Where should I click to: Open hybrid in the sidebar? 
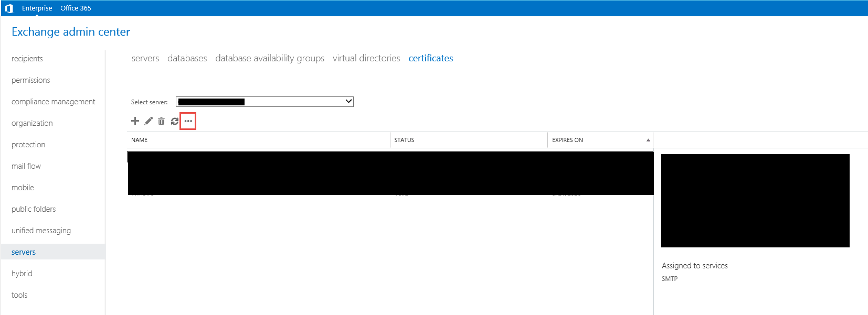[x=22, y=274]
